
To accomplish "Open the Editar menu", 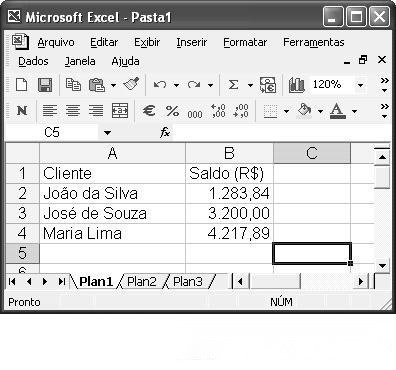I will click(x=104, y=42).
